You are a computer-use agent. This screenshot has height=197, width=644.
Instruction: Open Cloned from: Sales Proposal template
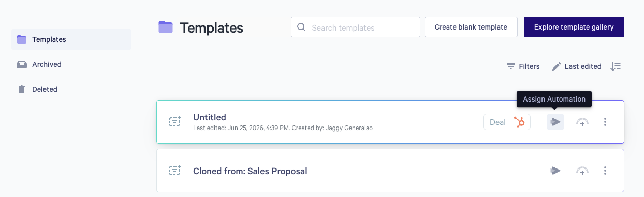[250, 171]
